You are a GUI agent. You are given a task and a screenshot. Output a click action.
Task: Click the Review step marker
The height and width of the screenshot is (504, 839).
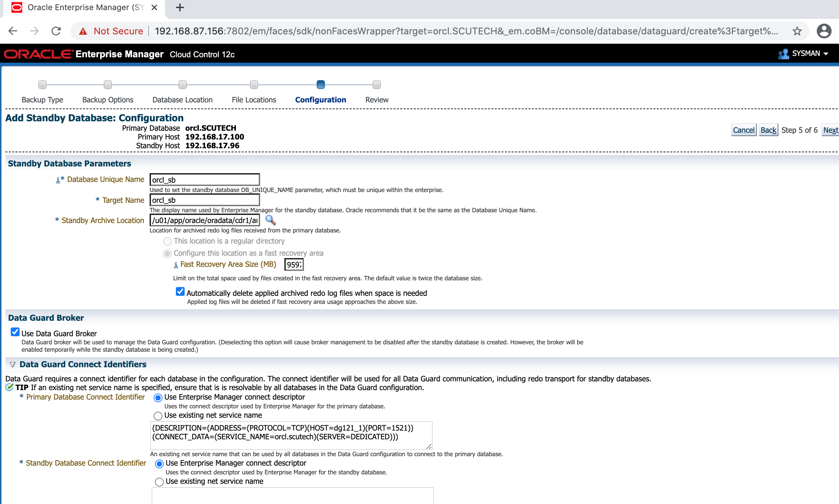[377, 84]
